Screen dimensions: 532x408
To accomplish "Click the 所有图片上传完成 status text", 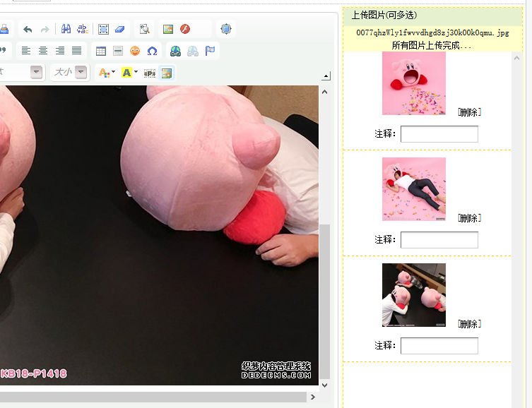I will click(432, 45).
